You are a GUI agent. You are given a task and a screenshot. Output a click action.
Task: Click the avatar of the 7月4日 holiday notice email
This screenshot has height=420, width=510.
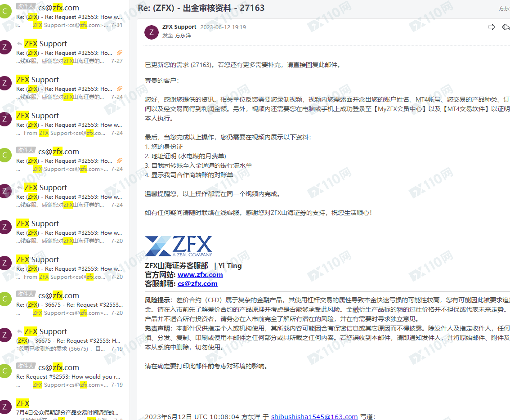click(5, 407)
